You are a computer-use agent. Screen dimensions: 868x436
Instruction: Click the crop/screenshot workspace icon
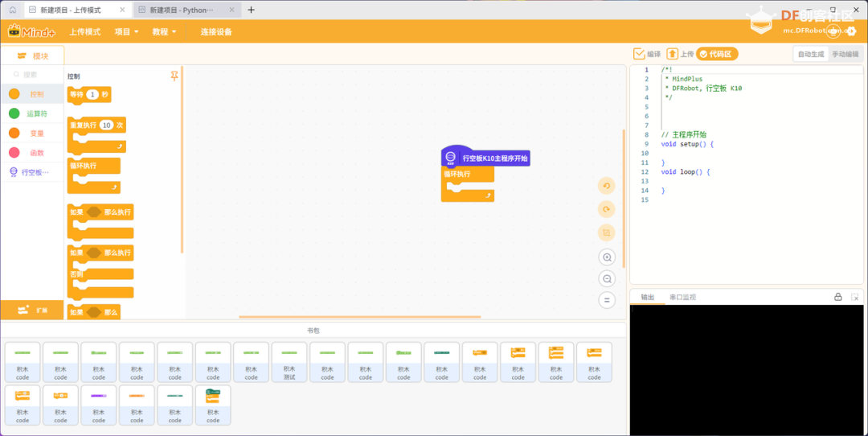pyautogui.click(x=607, y=232)
